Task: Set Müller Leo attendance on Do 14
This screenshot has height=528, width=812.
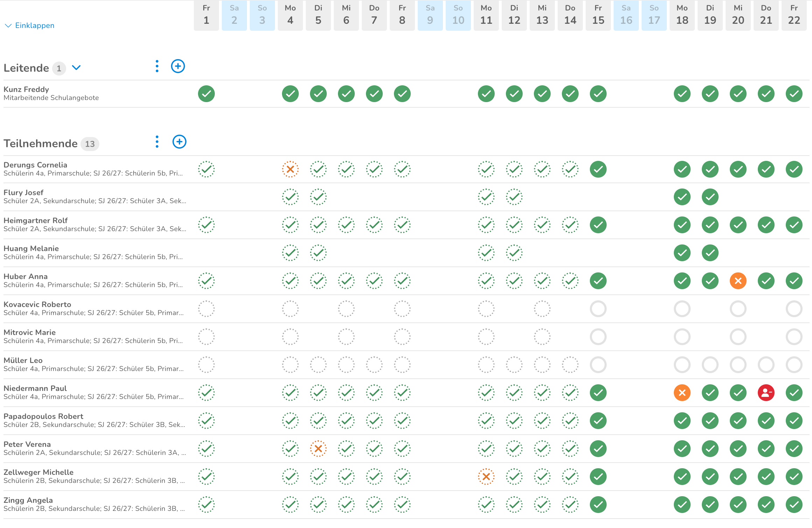Action: [x=570, y=365]
